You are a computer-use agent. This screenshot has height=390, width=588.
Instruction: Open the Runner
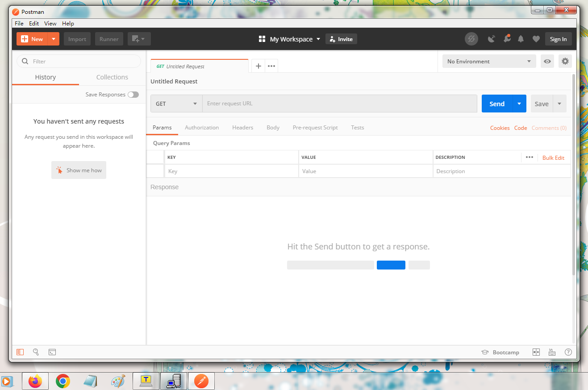point(109,39)
